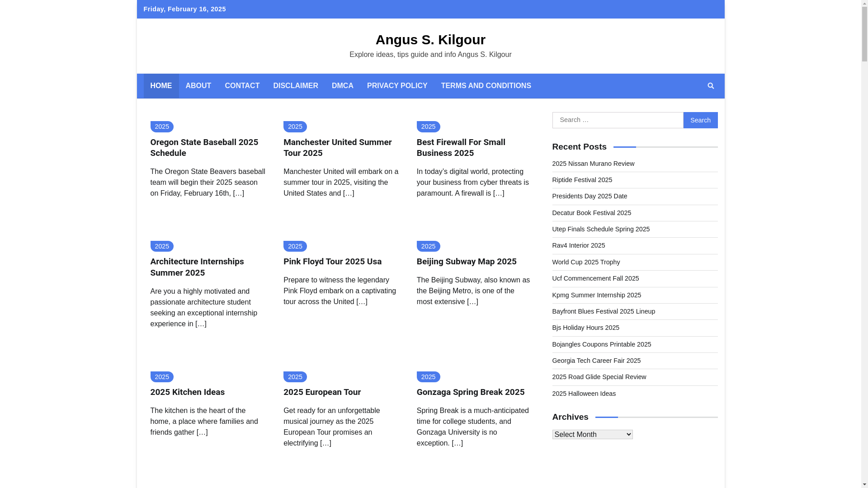The image size is (868, 488).
Task: Click 2025 category tag above Kitchen Ideas
Action: point(162,377)
